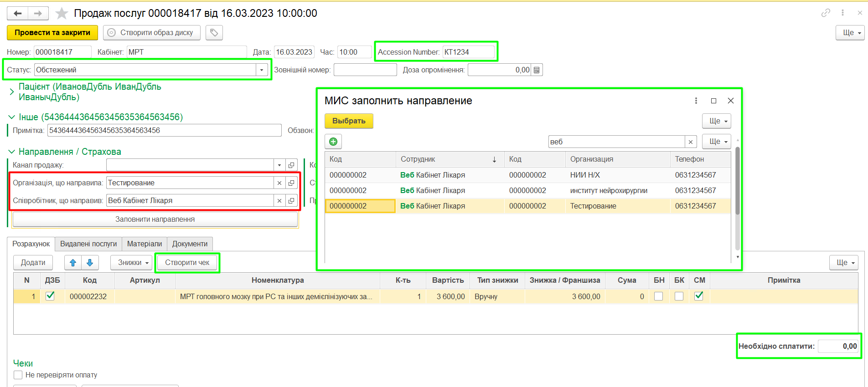Clear the Співробітник, що направив field
This screenshot has width=868, height=387.
[x=279, y=201]
